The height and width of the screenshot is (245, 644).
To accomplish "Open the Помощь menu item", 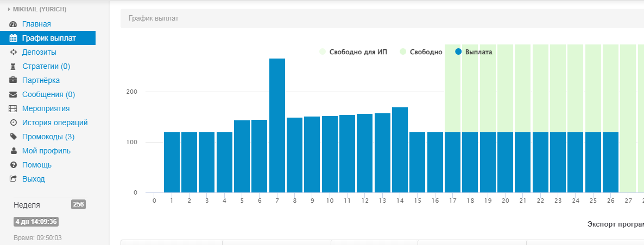I will [37, 165].
